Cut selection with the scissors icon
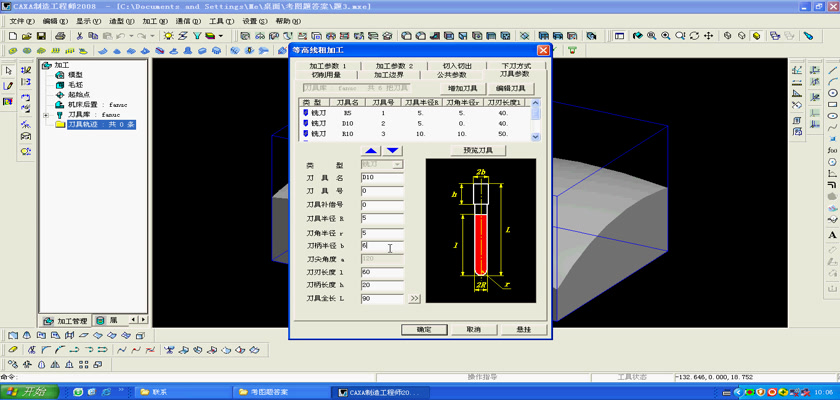This screenshot has width=840, height=400. click(x=79, y=36)
